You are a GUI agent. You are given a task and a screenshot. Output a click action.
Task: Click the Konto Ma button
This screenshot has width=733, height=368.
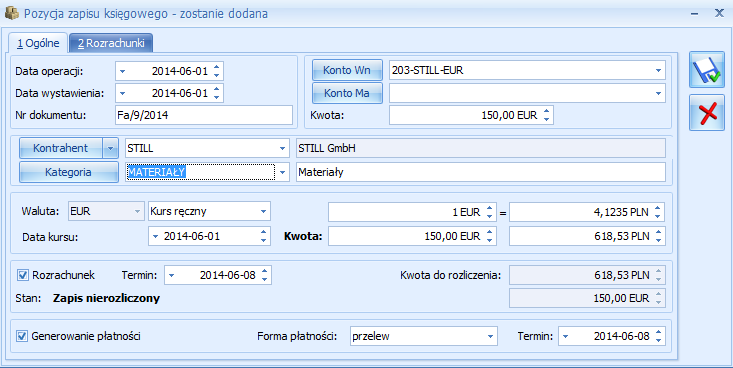347,93
